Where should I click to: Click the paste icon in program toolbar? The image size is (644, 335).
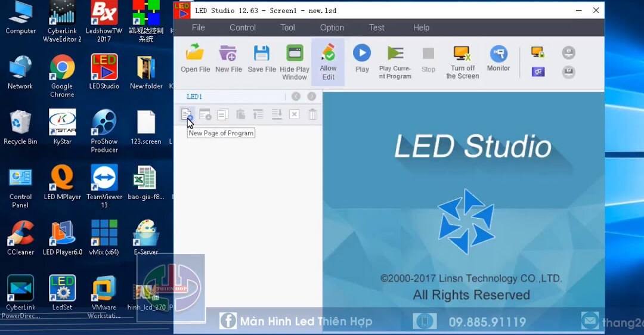pyautogui.click(x=241, y=114)
